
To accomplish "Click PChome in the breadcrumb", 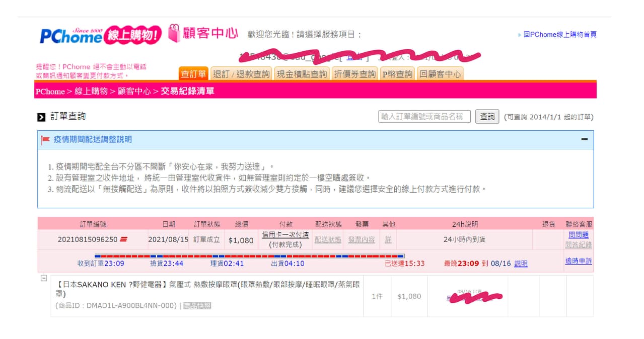I will [50, 92].
